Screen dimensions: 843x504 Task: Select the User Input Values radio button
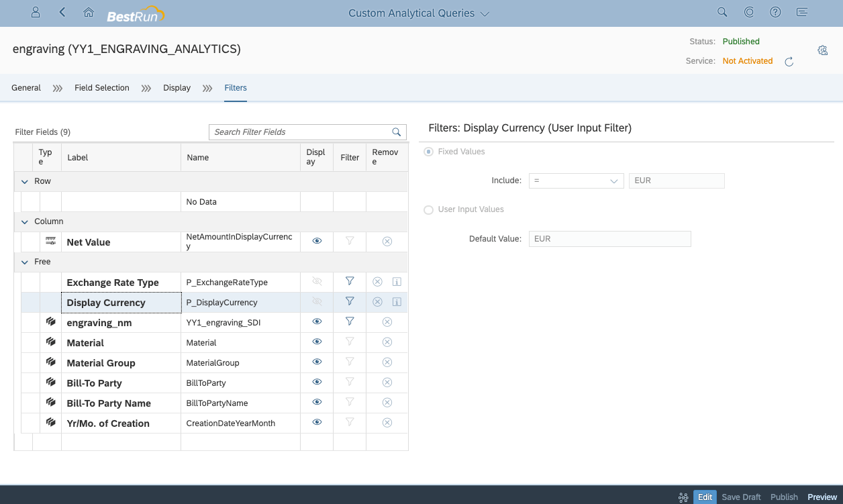(428, 209)
